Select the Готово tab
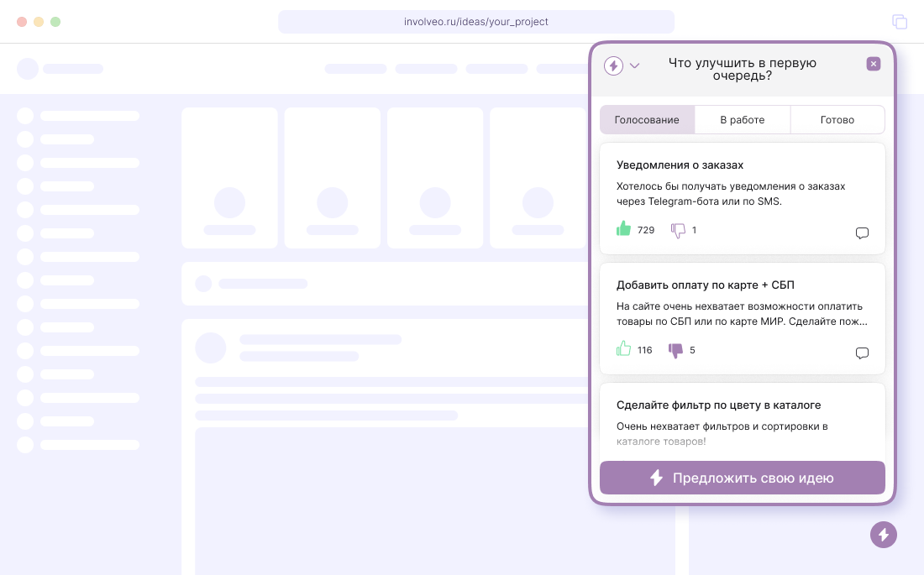 tap(837, 120)
